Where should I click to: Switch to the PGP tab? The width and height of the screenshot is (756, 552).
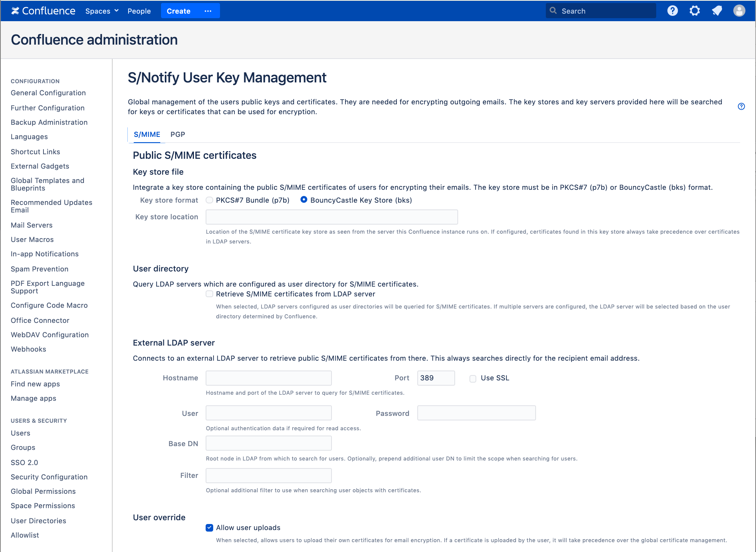178,134
